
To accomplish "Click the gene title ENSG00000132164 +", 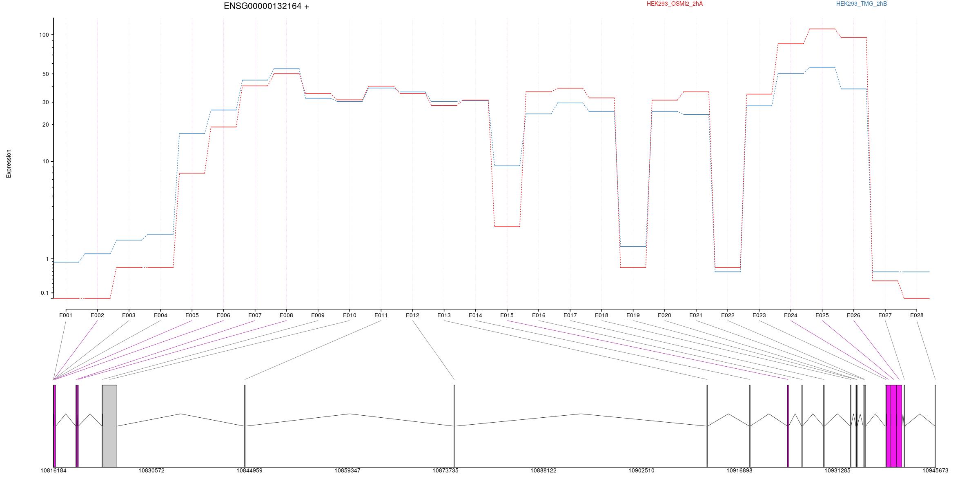I will [266, 6].
